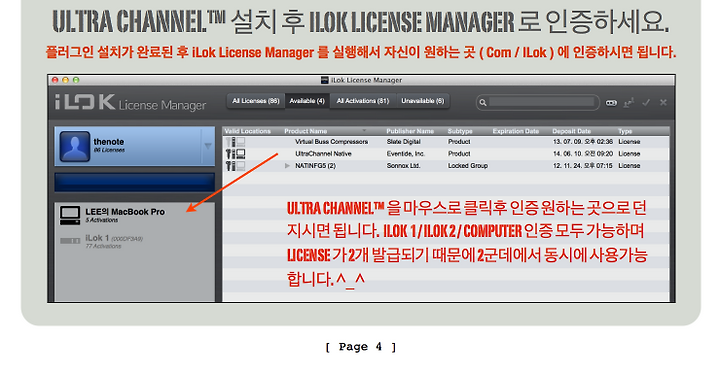This screenshot has height=372, width=720.
Task: Click the deposit date 14. 06. 10. cell
Action: click(x=583, y=154)
